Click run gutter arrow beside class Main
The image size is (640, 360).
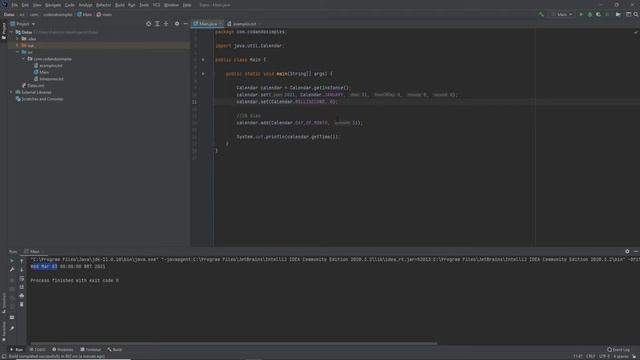(x=203, y=60)
